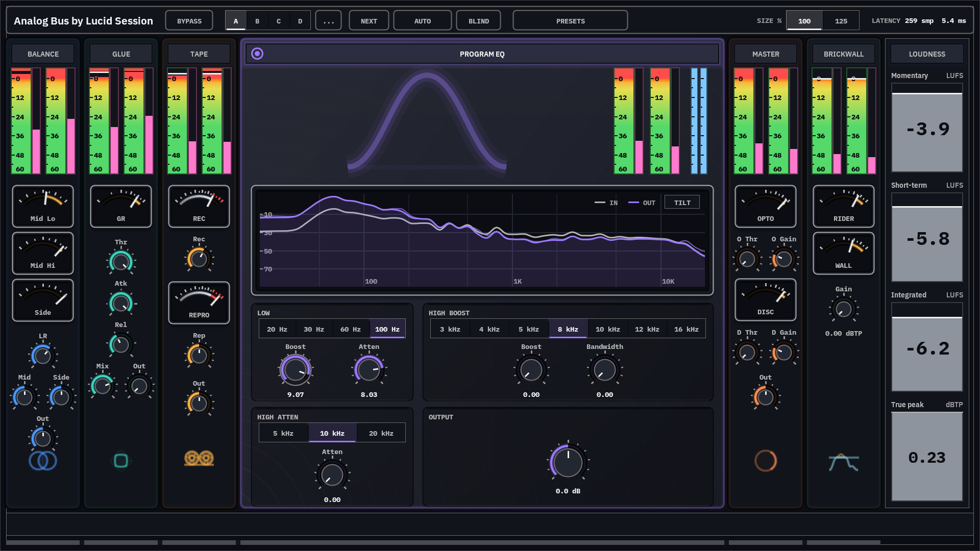Select preset slot A
The image size is (980, 551).
(x=236, y=21)
